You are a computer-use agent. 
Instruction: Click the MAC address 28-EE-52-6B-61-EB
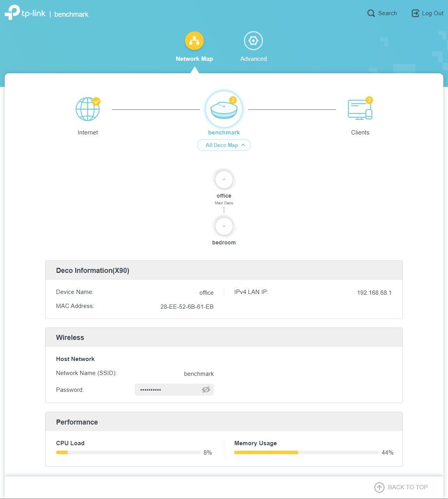click(187, 307)
